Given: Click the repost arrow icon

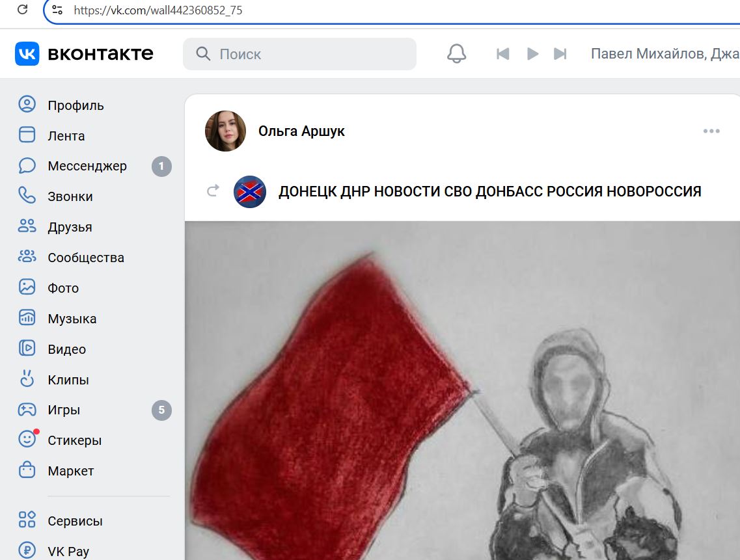Looking at the screenshot, I should click(213, 191).
